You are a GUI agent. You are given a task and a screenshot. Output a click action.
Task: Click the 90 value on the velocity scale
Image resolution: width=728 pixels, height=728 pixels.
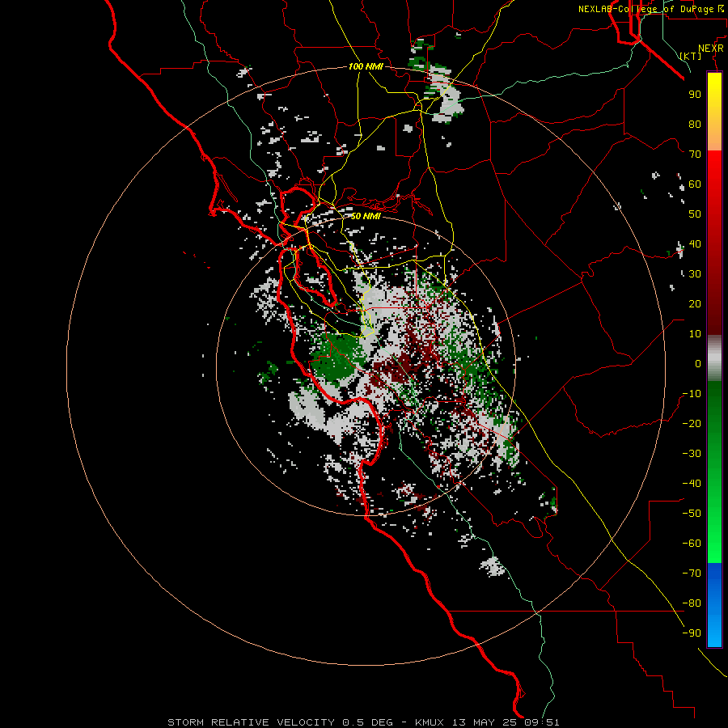(695, 95)
